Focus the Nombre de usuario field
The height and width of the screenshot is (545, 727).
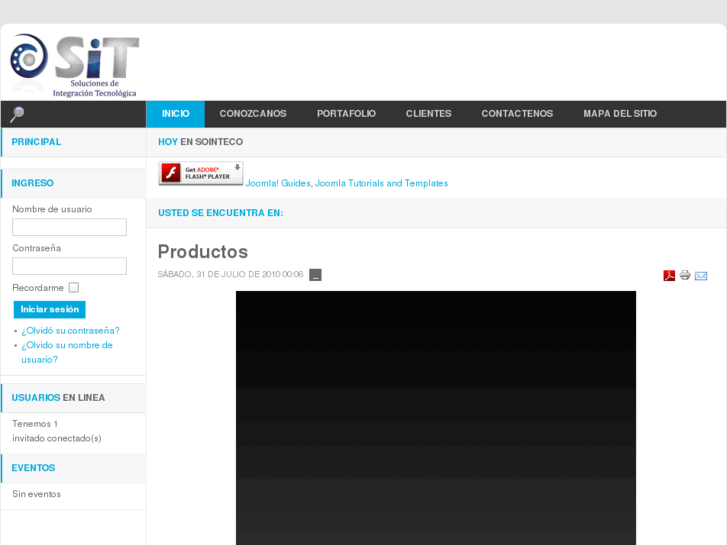pos(69,227)
